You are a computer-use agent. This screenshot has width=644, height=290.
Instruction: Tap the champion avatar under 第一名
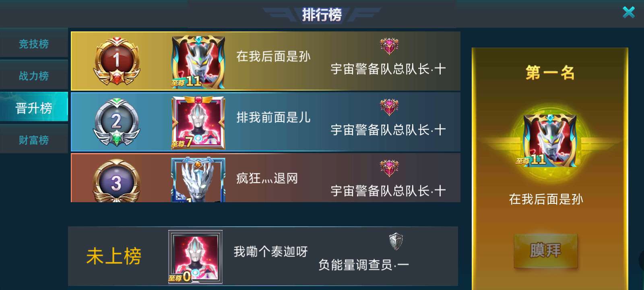pyautogui.click(x=550, y=140)
